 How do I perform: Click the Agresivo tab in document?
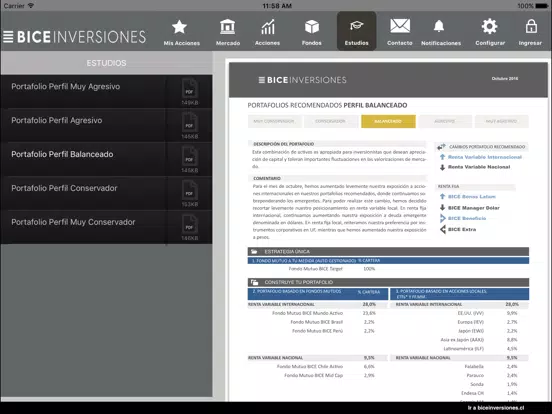pos(445,121)
